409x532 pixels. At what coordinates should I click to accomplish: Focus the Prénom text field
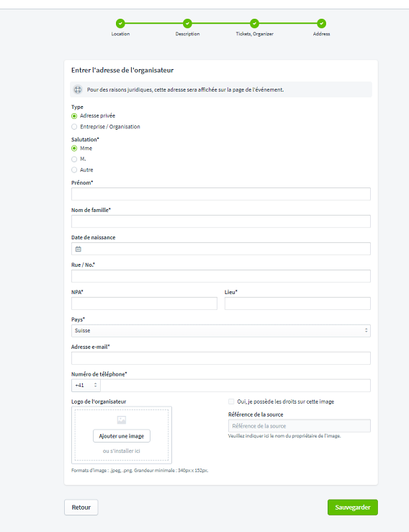point(221,194)
